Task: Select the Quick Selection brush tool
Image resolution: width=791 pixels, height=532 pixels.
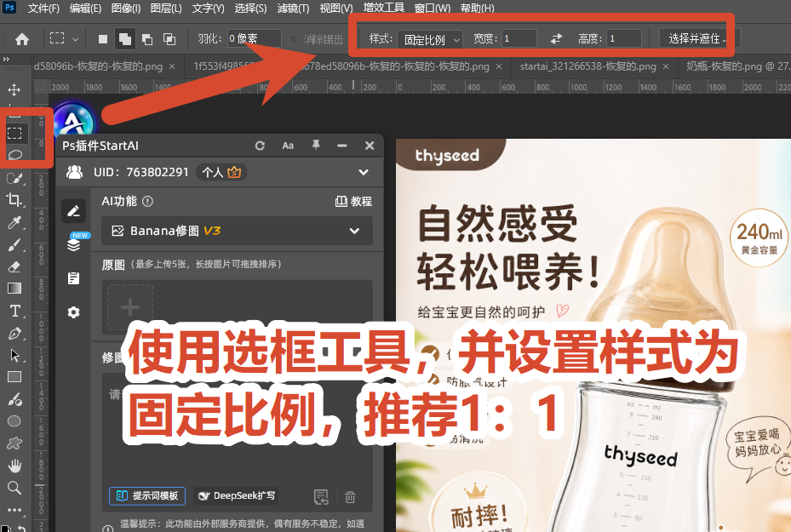Action: [x=14, y=178]
